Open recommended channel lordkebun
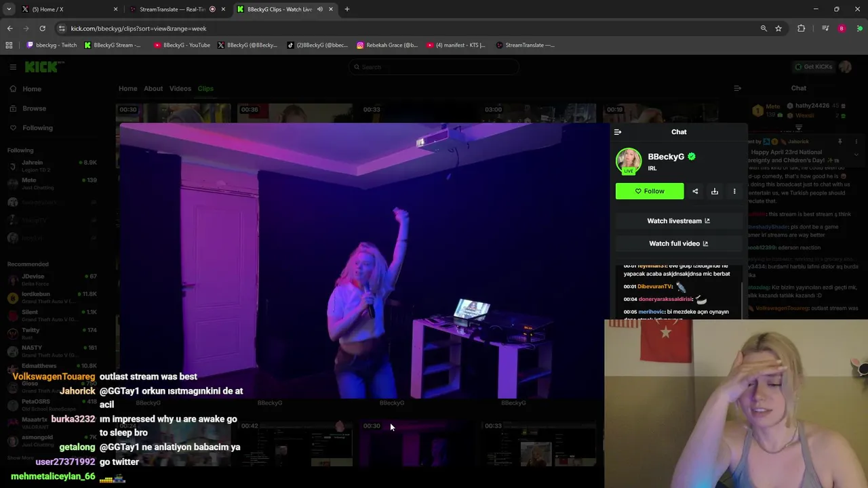This screenshot has height=488, width=868. (x=52, y=297)
